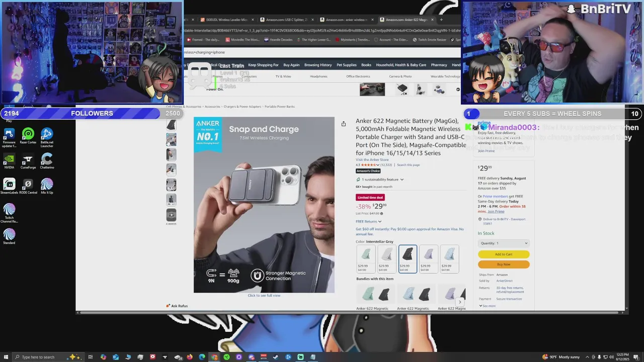Expand the FREE Returns dropdown
Image resolution: width=644 pixels, height=362 pixels.
pos(369,221)
